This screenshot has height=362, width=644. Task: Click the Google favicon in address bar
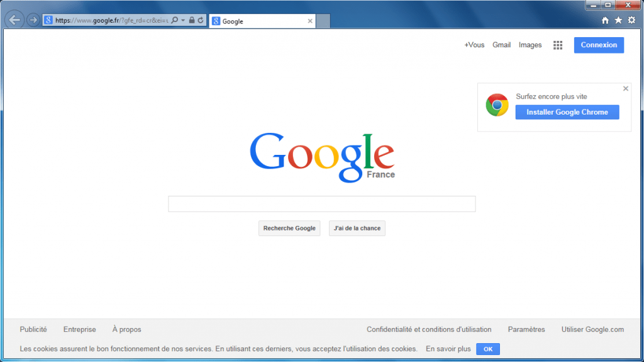48,20
